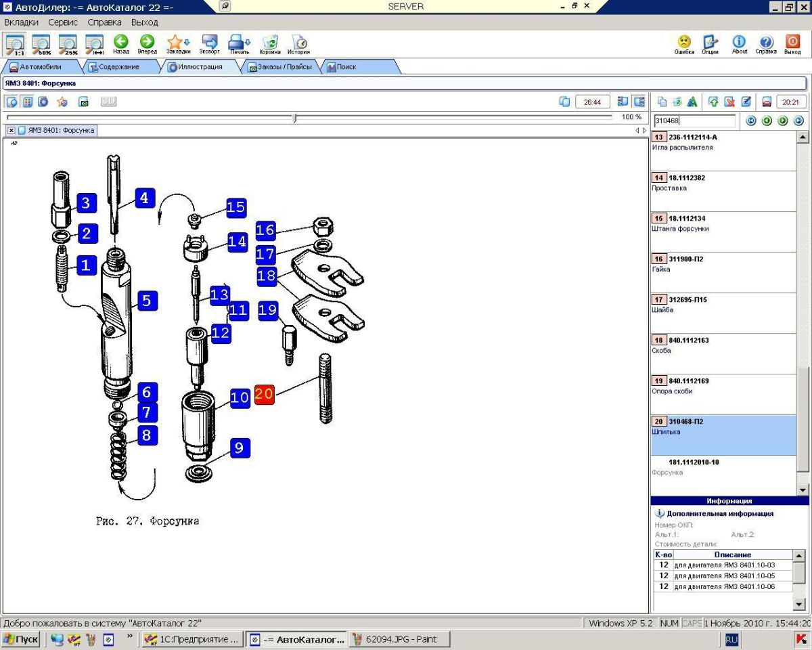Click the green eye picture icon

pyautogui.click(x=84, y=102)
